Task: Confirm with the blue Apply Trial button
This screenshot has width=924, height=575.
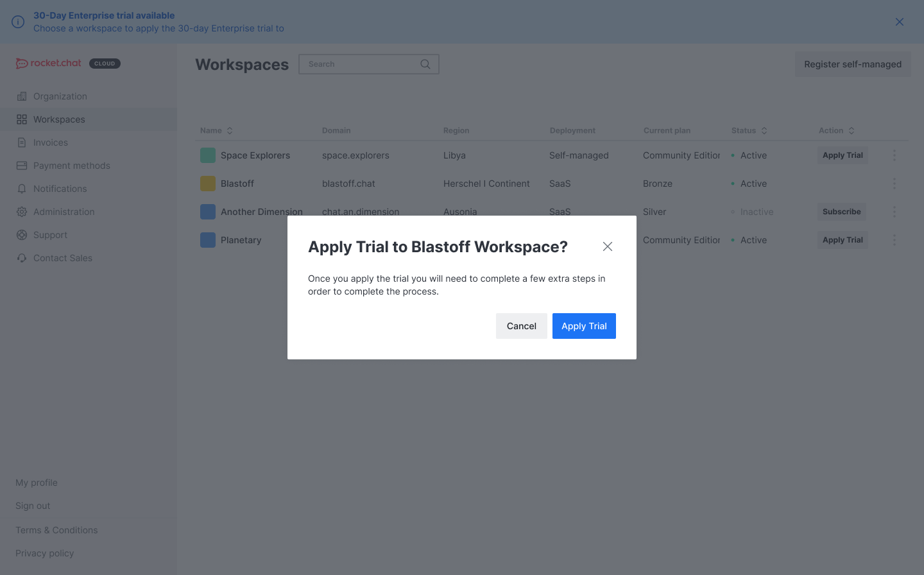Action: coord(584,326)
